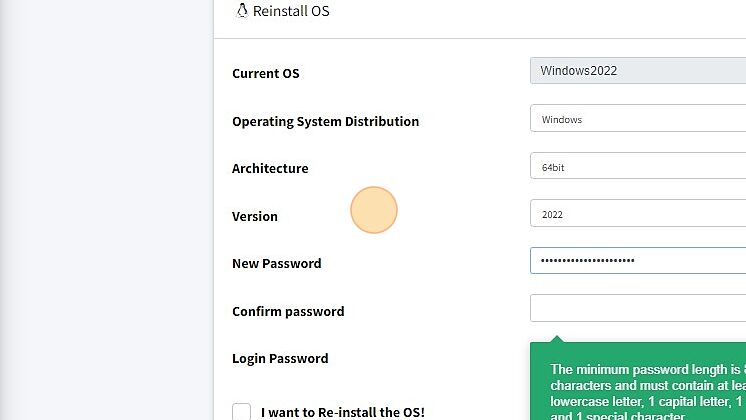Screen dimensions: 746x420
Task: Click the 'Login Password' label
Action: click(x=280, y=359)
